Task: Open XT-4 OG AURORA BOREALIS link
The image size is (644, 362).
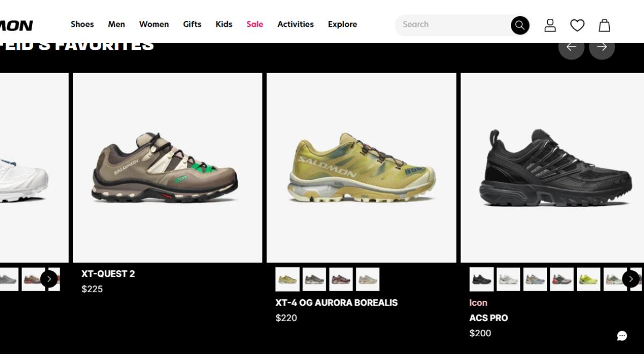Action: [336, 302]
